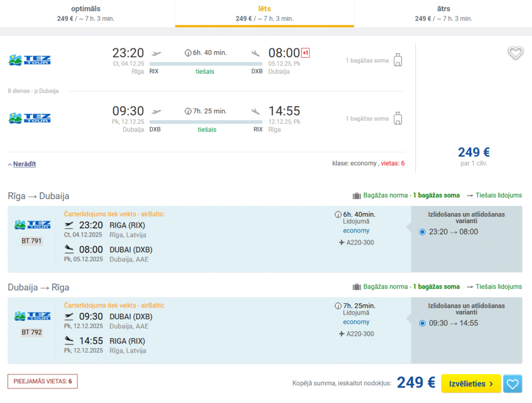Click the BT 791 flight number badge

pyautogui.click(x=32, y=241)
